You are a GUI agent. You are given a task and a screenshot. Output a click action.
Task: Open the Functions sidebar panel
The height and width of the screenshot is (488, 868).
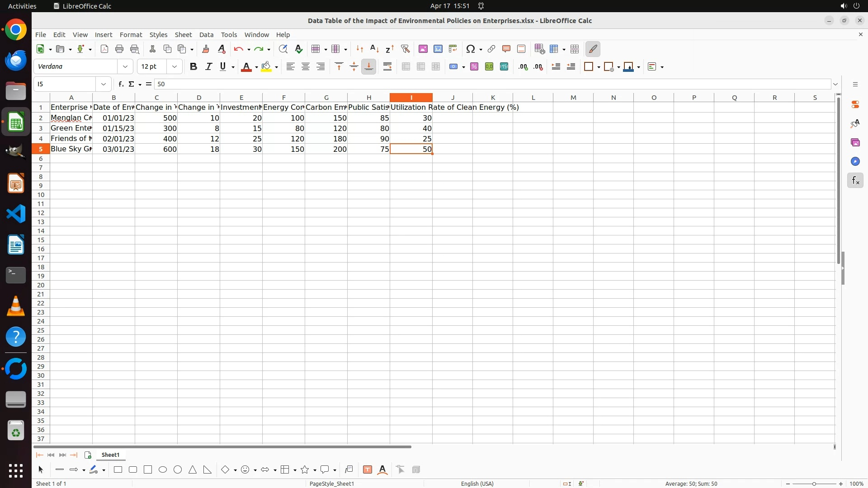[x=855, y=181]
